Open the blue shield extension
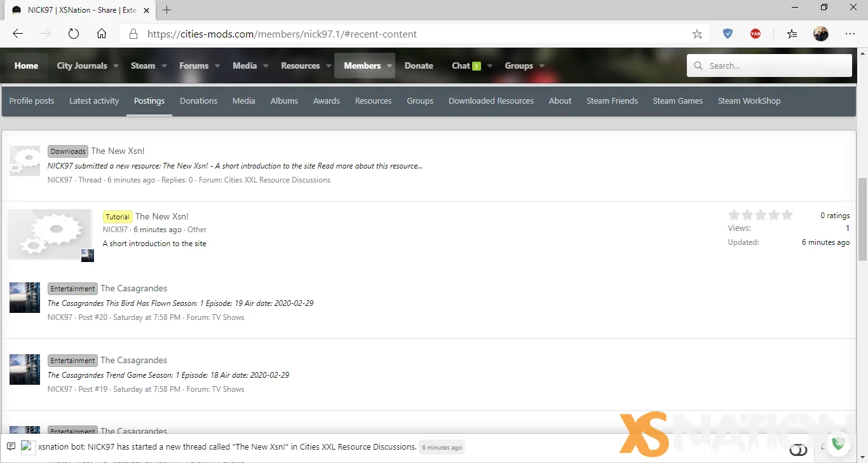This screenshot has width=868, height=463. (x=728, y=34)
